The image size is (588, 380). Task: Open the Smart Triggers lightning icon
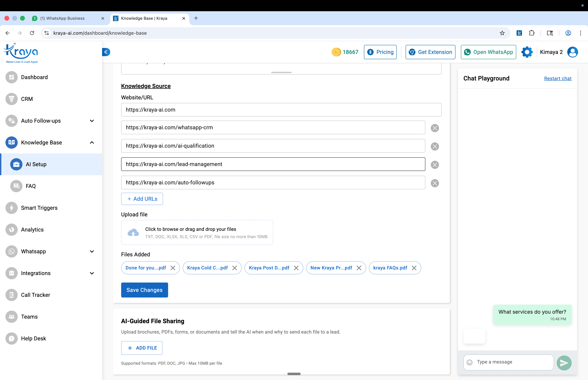(x=11, y=208)
